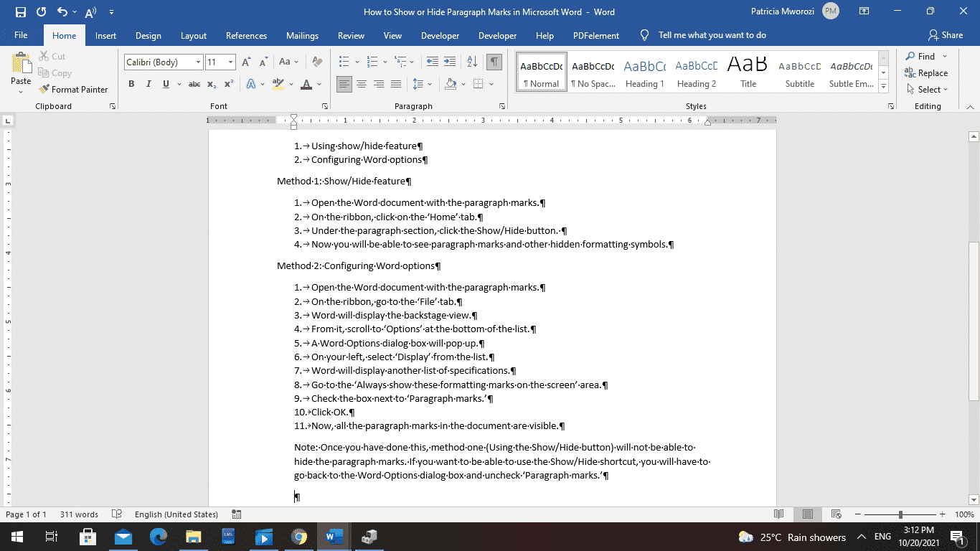Expand the Styles gallery more arrow

coord(884,87)
